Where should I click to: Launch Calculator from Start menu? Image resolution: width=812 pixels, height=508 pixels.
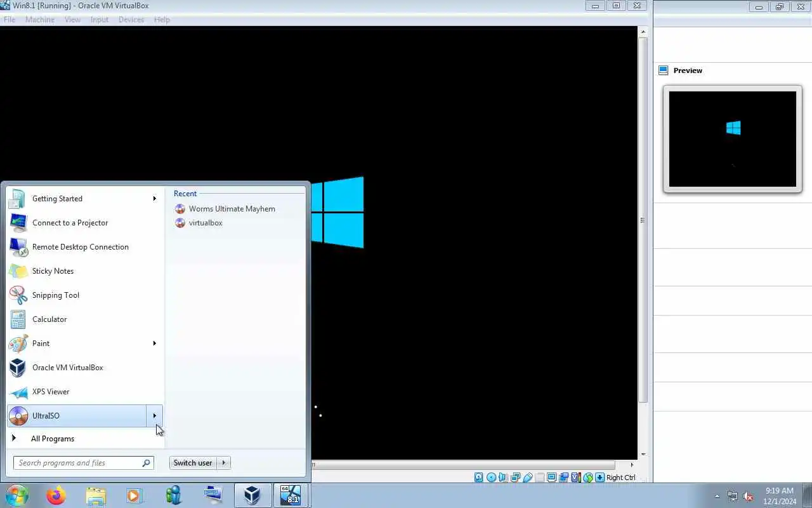[85, 319]
